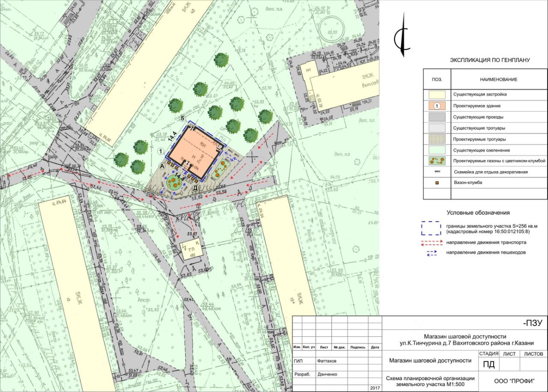548x392 pixels.
Task: Click 'направление движения транспорта'
Action: coord(486,243)
